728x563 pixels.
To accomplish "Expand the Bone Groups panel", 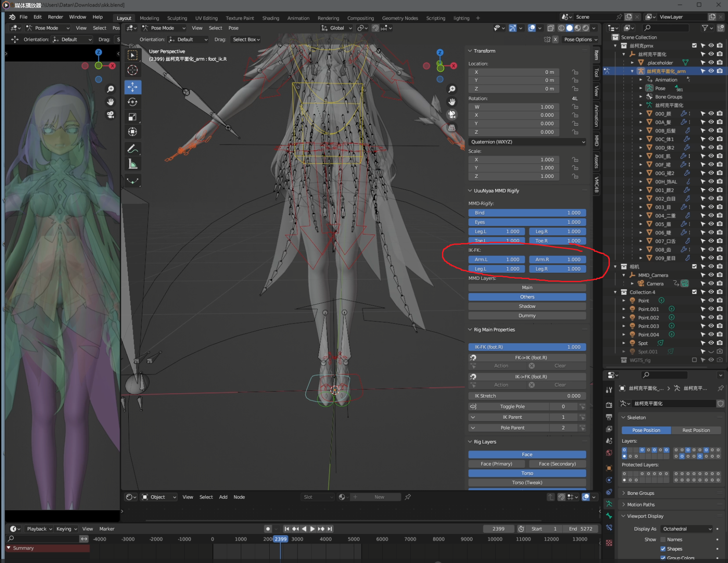I will pos(641,493).
